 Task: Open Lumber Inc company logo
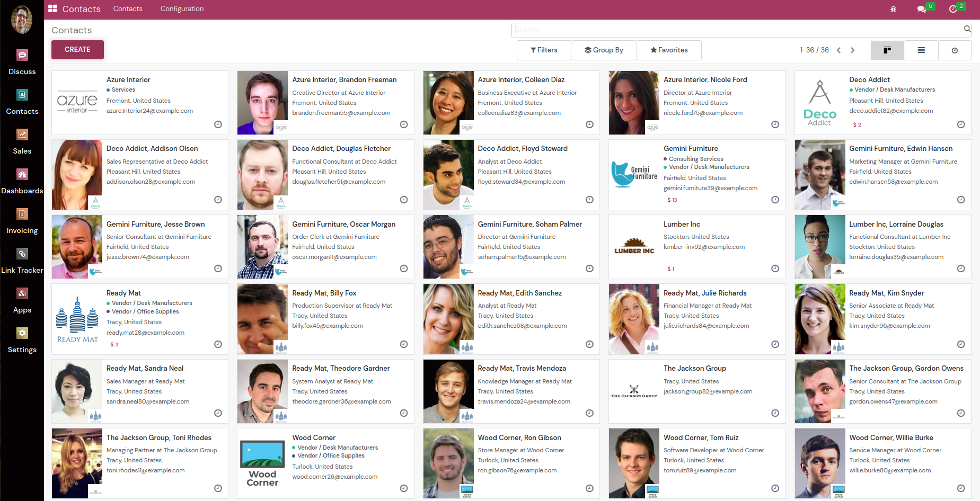[x=634, y=247]
